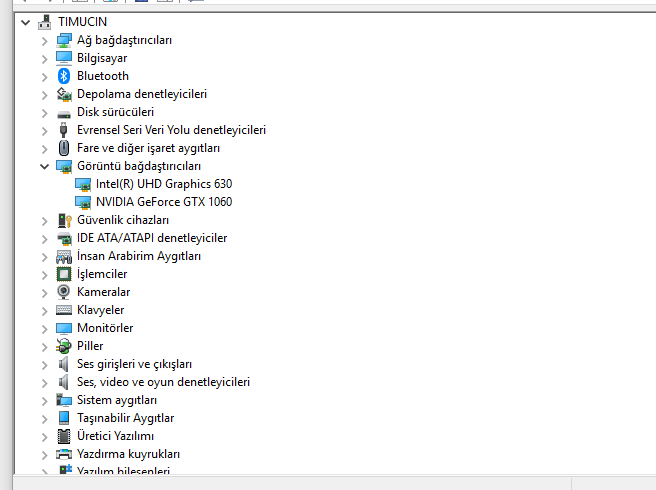
Task: Expand the Kameralar chevron
Action: click(x=44, y=293)
